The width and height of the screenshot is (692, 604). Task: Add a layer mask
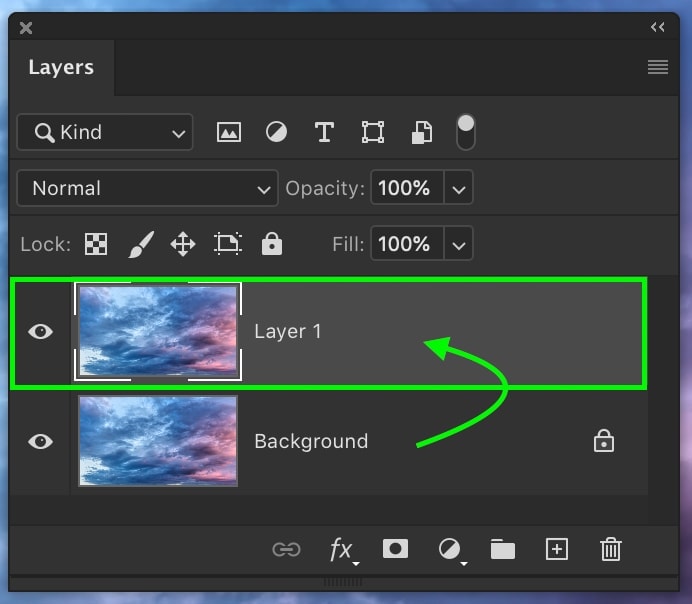point(395,549)
